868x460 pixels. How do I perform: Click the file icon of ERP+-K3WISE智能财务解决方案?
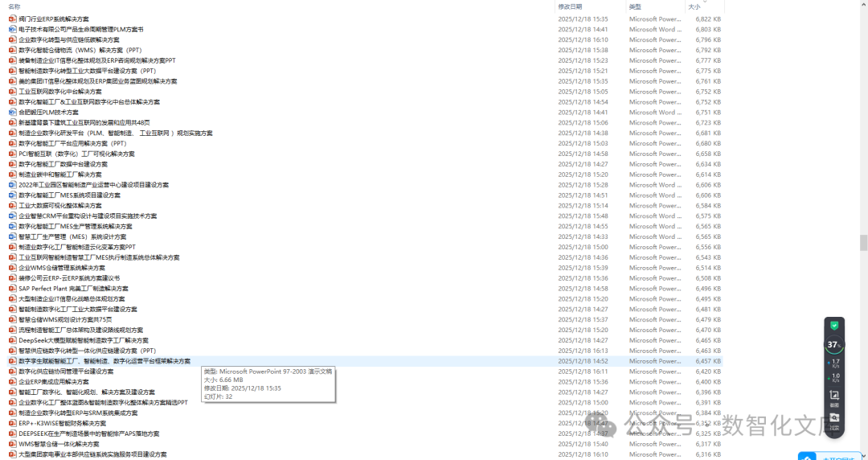[x=13, y=424]
